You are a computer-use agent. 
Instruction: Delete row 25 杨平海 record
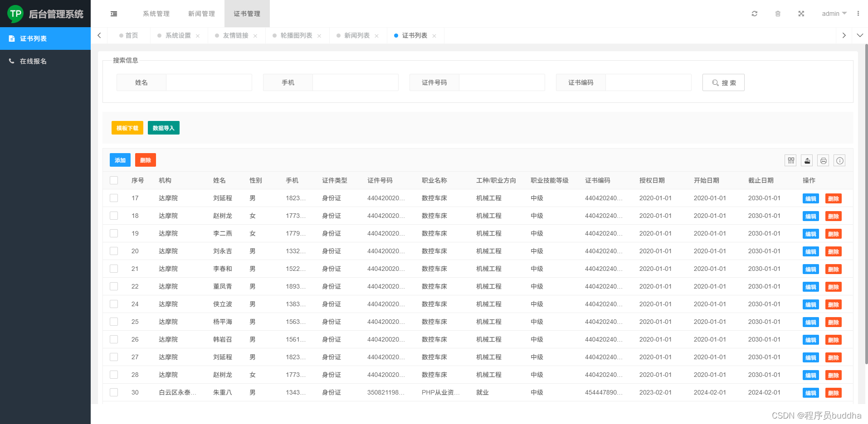coord(834,322)
